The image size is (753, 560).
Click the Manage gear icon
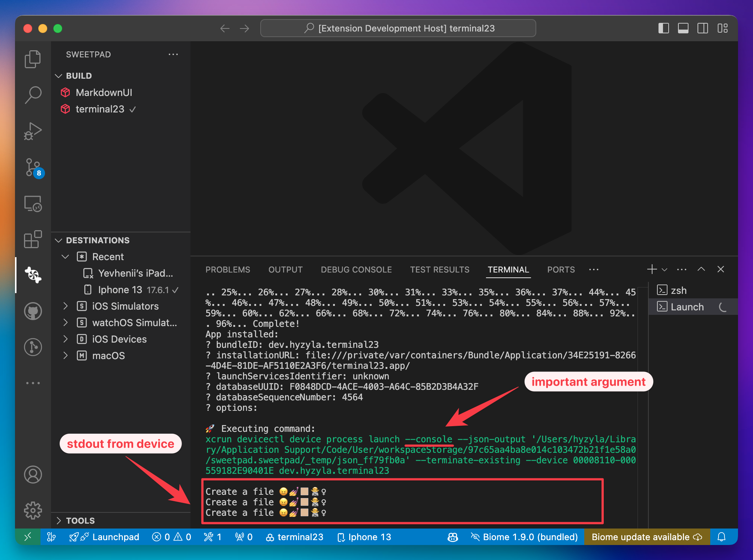coord(33,510)
